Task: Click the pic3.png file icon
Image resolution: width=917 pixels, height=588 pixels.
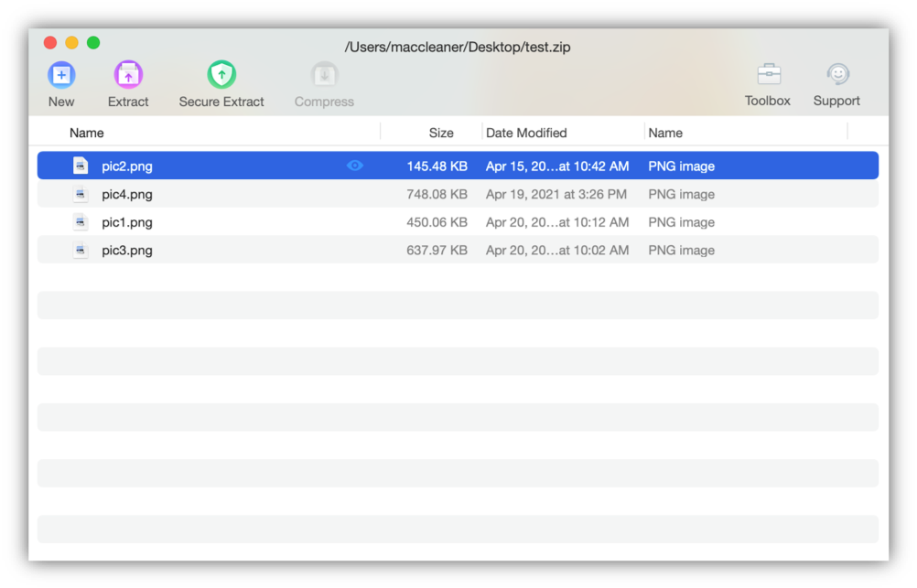Action: 81,250
